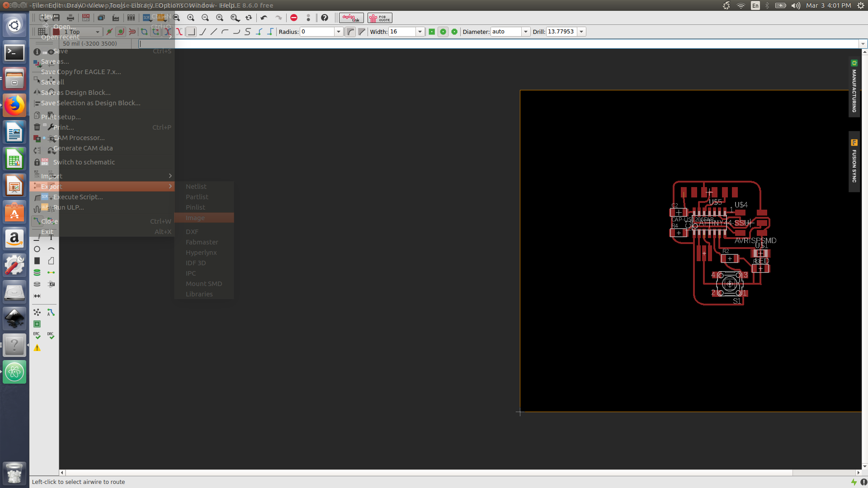Select the right-angle wire bend style
This screenshot has width=868, height=488.
point(191,32)
